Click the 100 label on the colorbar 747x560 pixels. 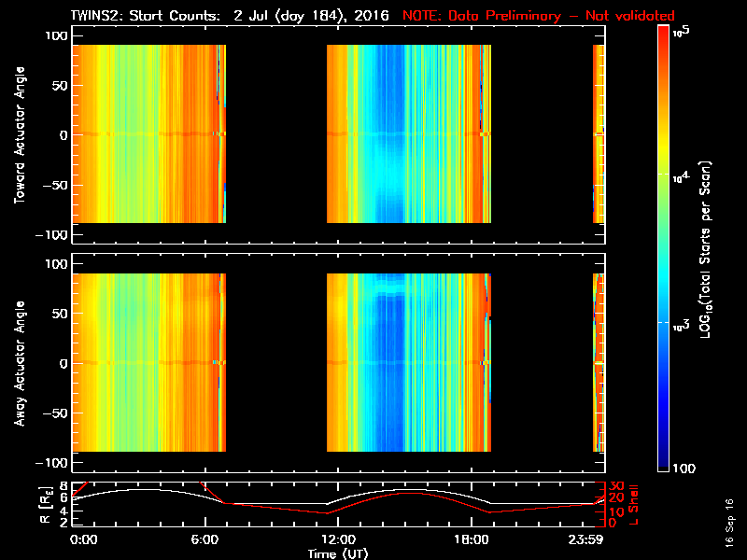[684, 469]
